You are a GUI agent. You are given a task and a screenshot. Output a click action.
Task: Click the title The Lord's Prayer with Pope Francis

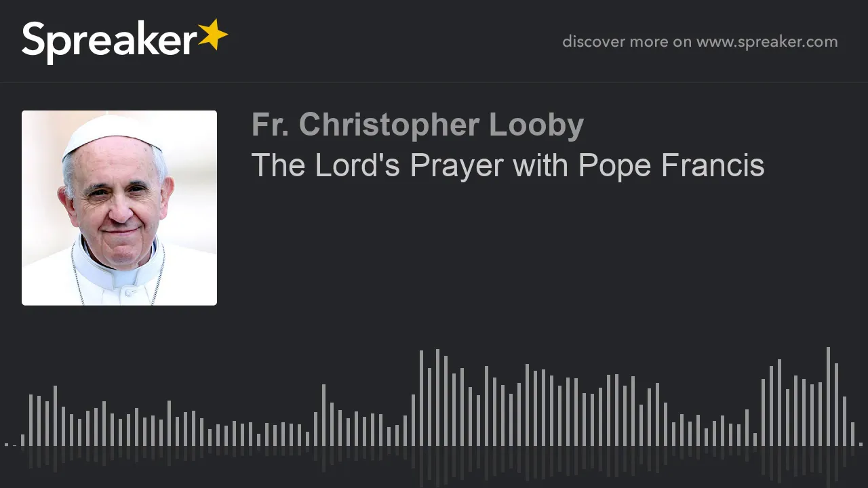pos(508,165)
